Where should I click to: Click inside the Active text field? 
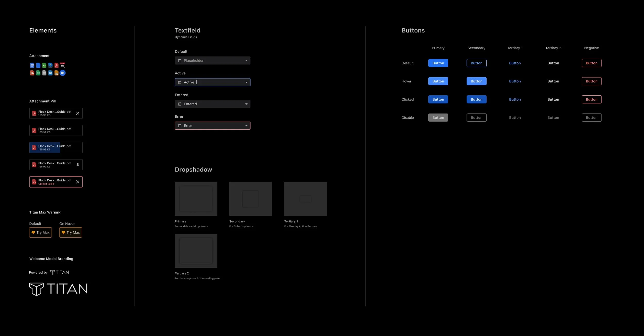click(x=212, y=82)
